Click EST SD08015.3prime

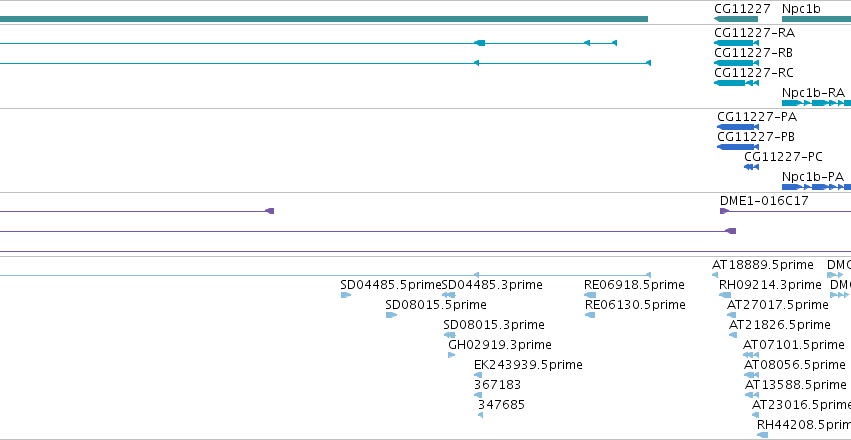pyautogui.click(x=494, y=325)
